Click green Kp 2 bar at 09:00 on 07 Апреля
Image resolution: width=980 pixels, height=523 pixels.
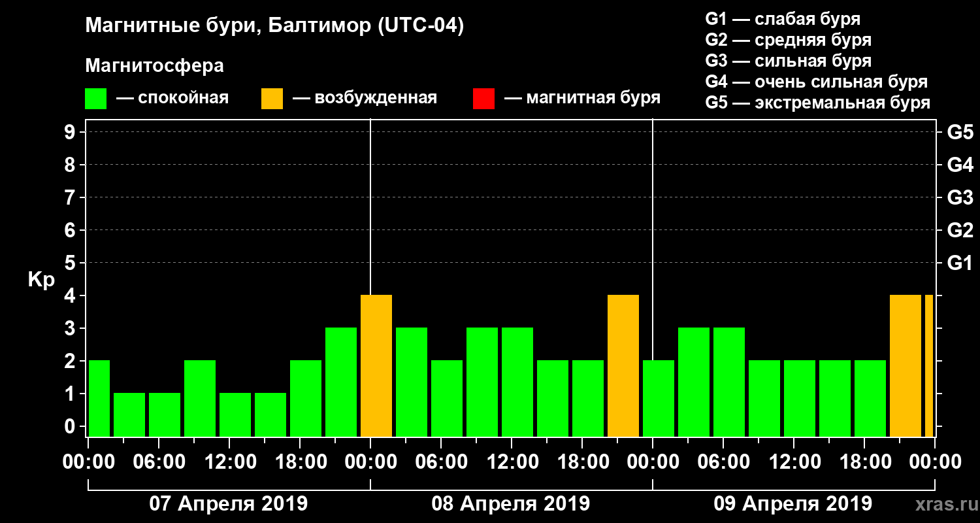(x=200, y=398)
